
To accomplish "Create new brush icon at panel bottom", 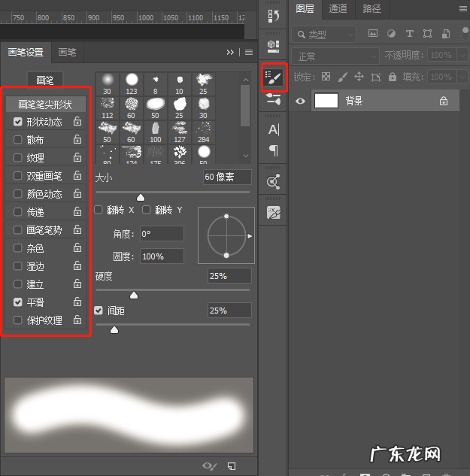I will tap(232, 465).
